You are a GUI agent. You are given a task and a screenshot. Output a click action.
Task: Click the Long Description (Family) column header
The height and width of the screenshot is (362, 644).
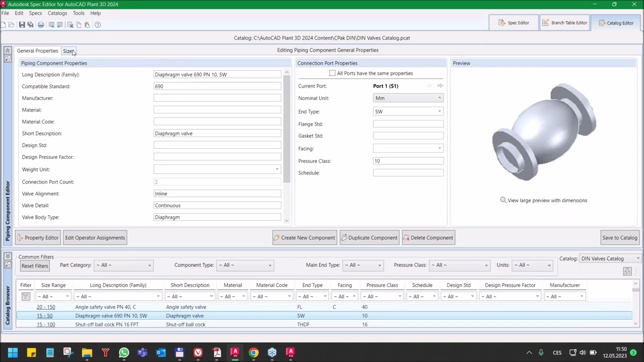click(118, 285)
